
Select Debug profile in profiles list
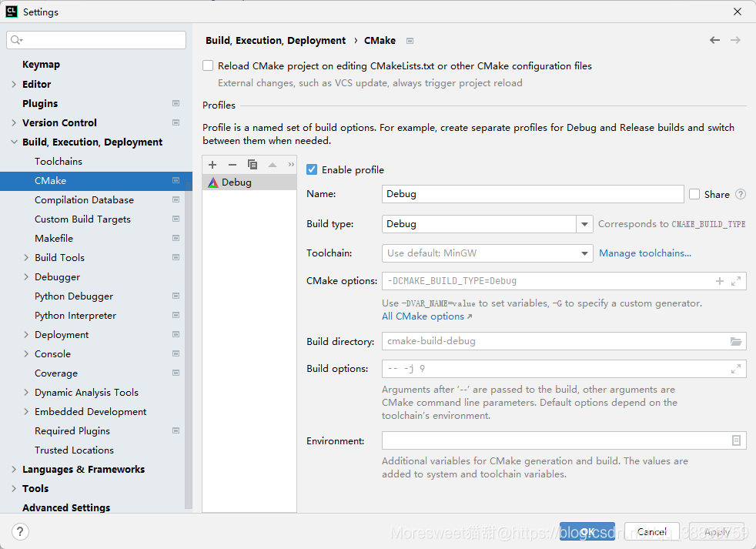(249, 182)
